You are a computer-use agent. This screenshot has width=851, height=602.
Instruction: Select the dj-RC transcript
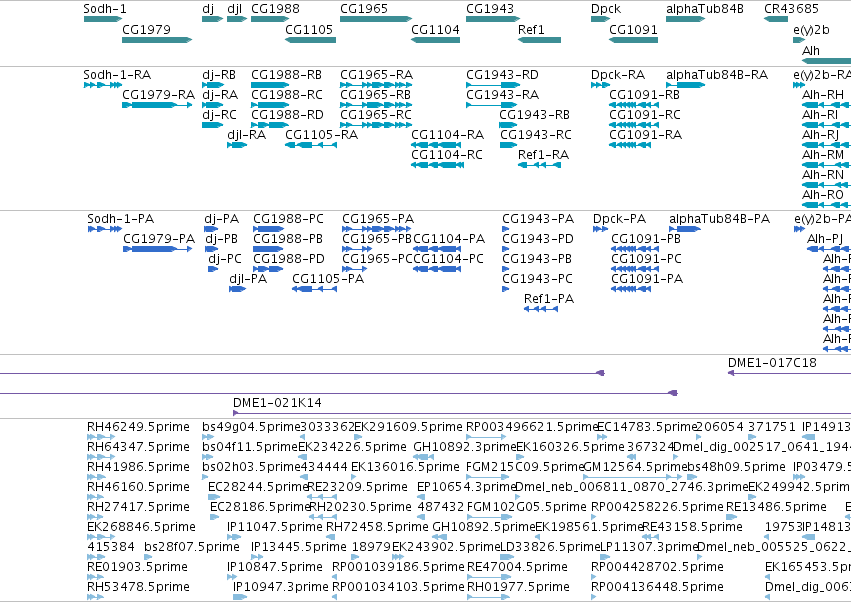212,125
